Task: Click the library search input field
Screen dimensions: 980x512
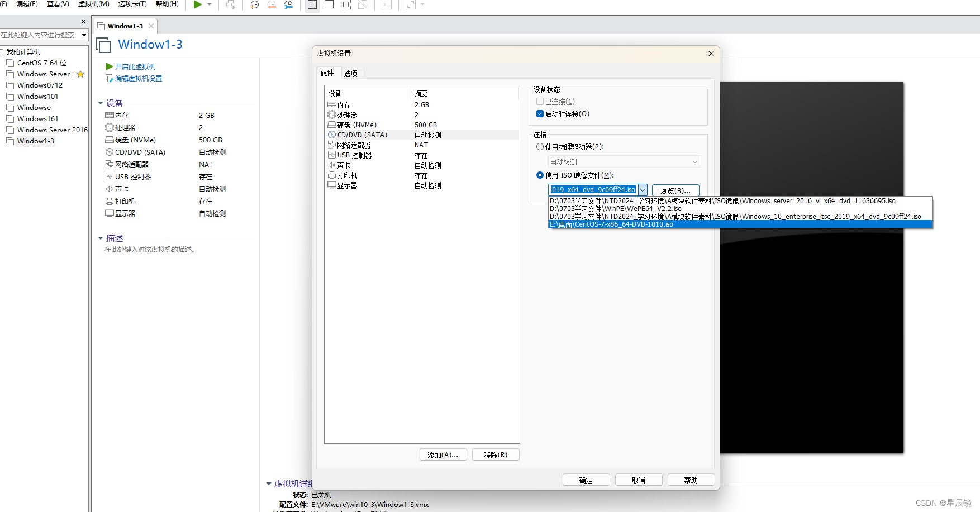Action: tap(39, 35)
